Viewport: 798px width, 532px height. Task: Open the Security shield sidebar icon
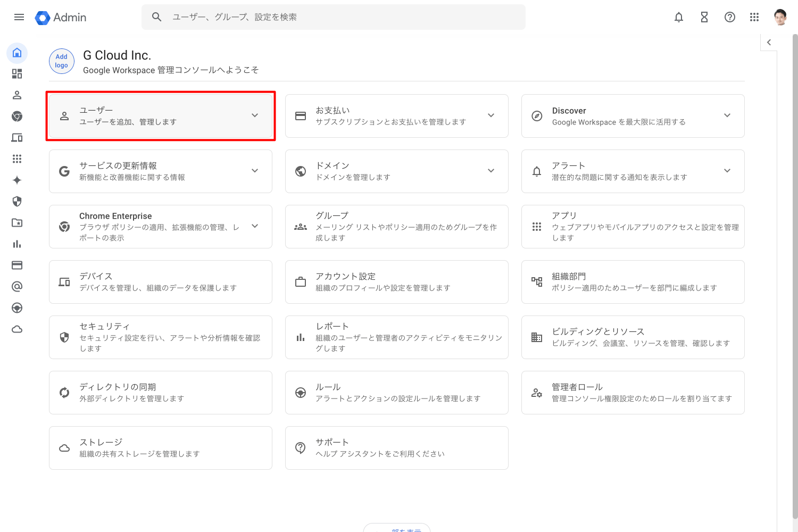17,202
